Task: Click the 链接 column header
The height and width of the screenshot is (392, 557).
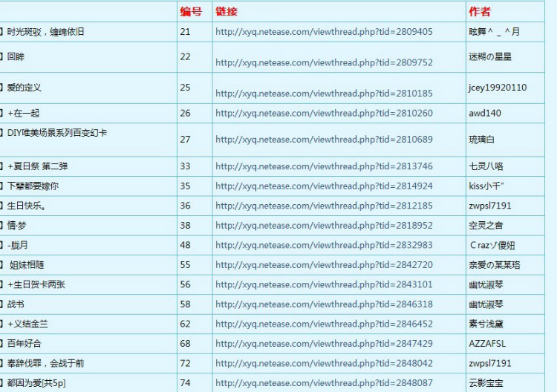Action: coord(227,12)
